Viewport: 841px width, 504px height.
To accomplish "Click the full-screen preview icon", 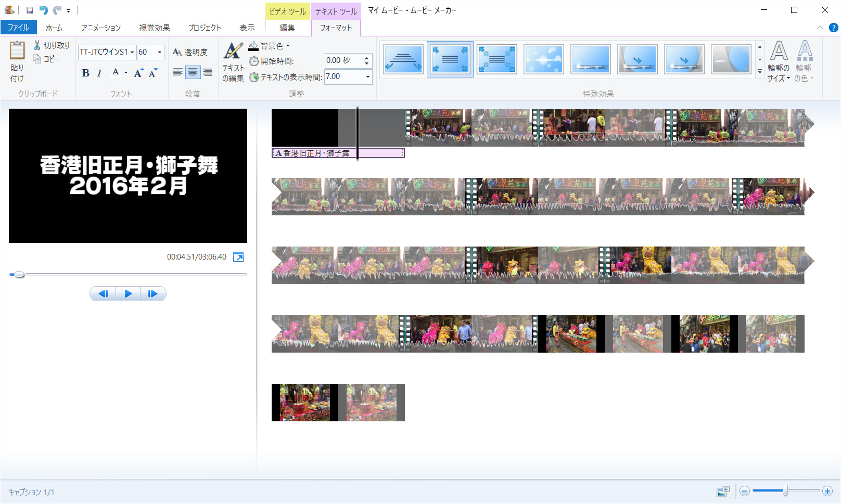I will [x=238, y=257].
